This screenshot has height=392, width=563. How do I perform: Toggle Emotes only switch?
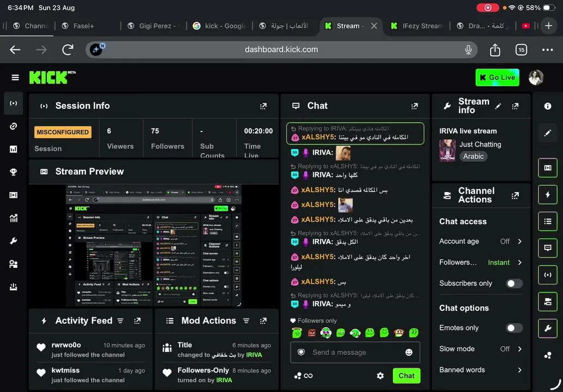[x=514, y=328]
